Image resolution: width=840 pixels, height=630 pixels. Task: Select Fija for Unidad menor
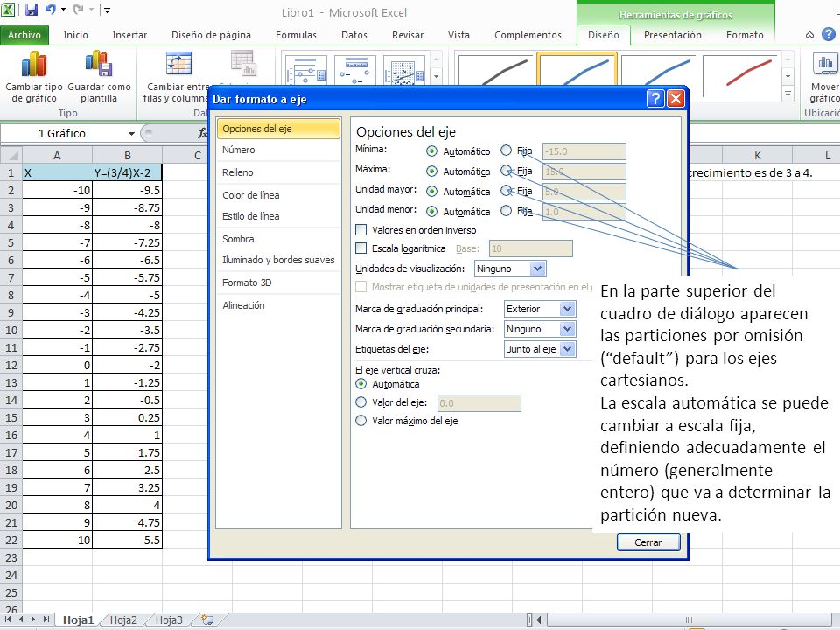click(507, 211)
